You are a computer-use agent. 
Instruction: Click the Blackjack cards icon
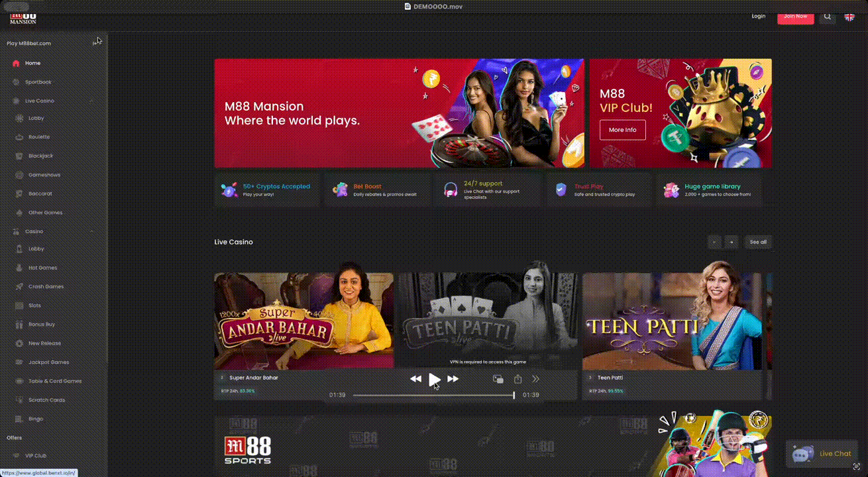pos(19,156)
